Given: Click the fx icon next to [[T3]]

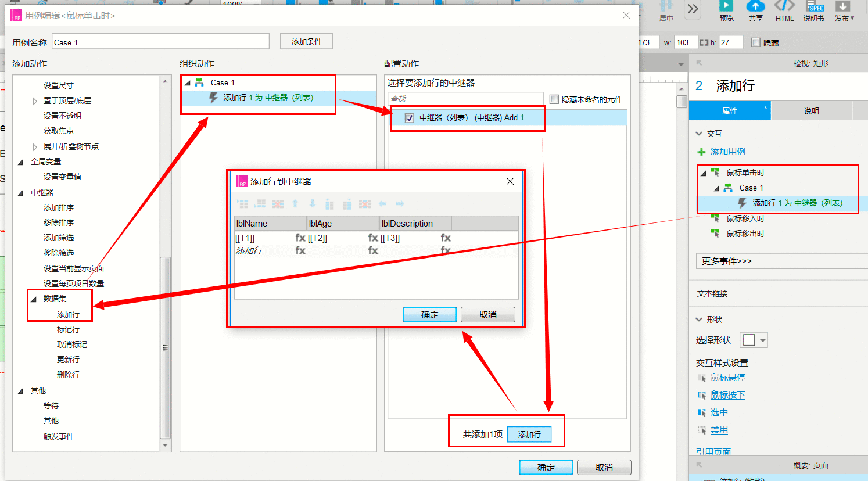Looking at the screenshot, I should 446,238.
